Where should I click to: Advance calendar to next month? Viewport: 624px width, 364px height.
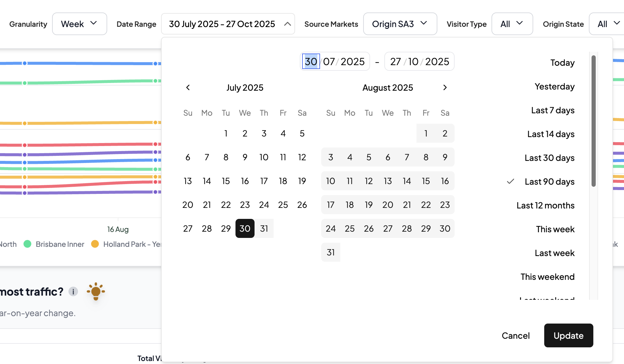coord(445,87)
